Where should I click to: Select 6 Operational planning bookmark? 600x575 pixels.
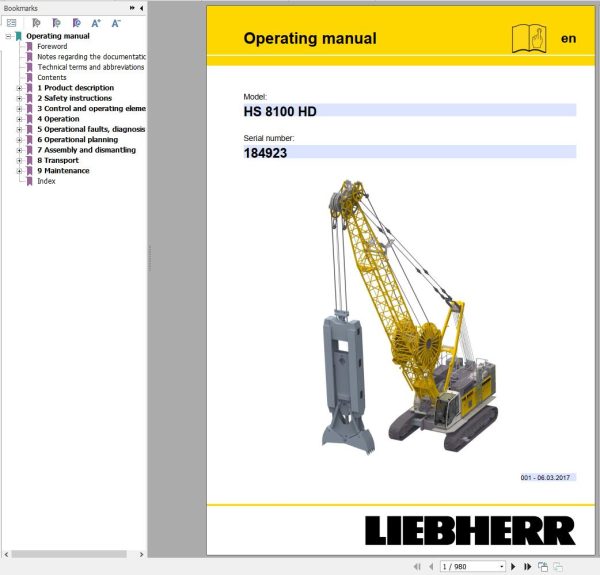(78, 139)
